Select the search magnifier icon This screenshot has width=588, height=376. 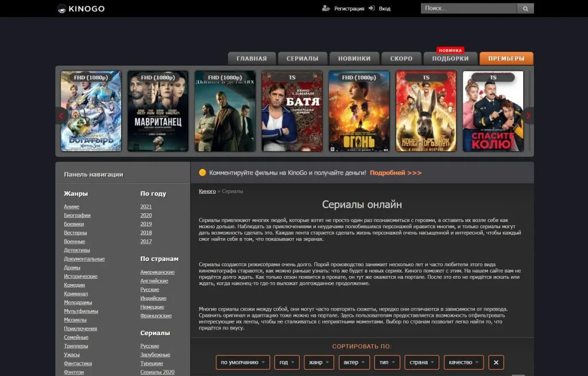point(525,8)
